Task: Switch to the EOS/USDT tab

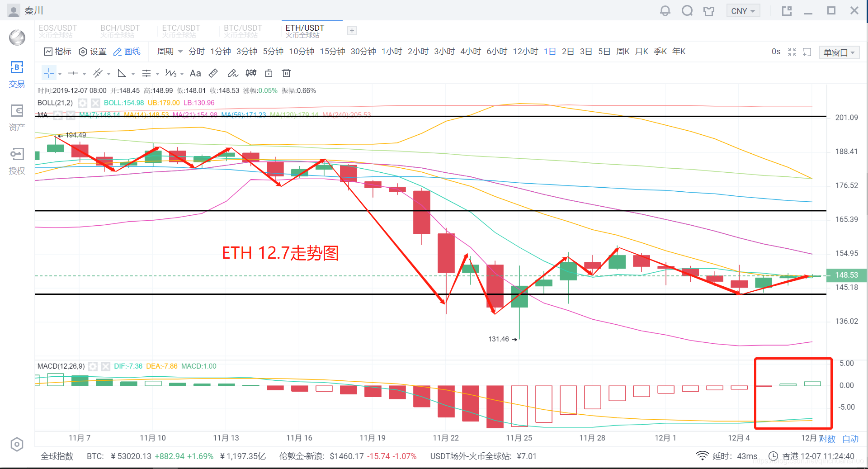Action: pos(58,31)
